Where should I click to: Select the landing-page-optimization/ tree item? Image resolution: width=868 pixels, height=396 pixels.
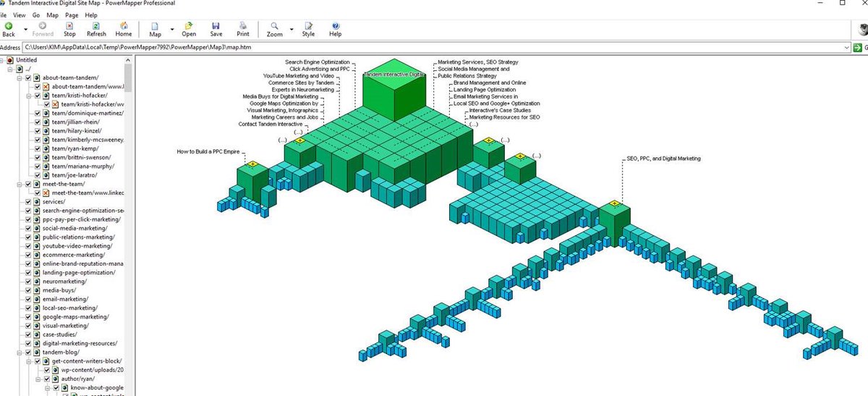[x=79, y=272]
